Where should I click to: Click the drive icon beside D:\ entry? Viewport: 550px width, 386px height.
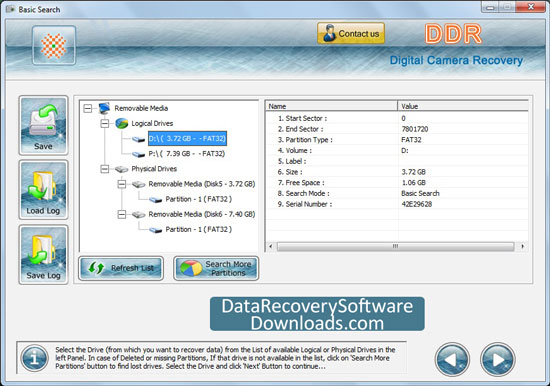coord(139,139)
